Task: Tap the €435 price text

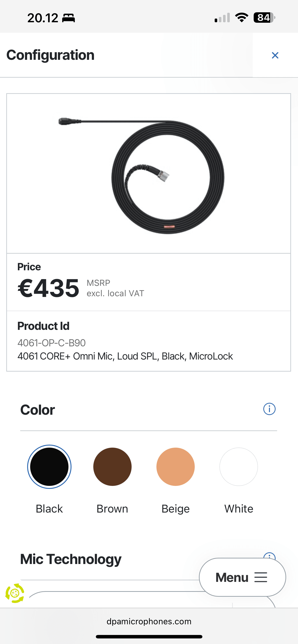Action: (x=49, y=288)
